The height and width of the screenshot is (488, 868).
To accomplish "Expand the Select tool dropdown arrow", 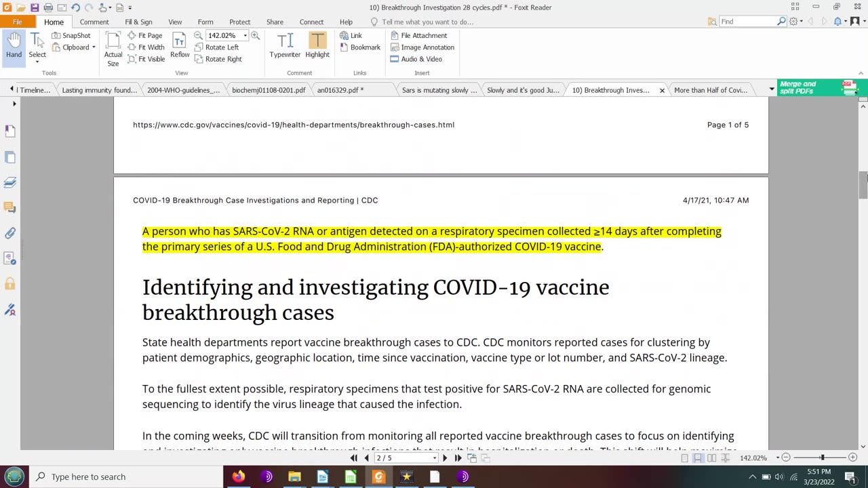I will coord(37,62).
